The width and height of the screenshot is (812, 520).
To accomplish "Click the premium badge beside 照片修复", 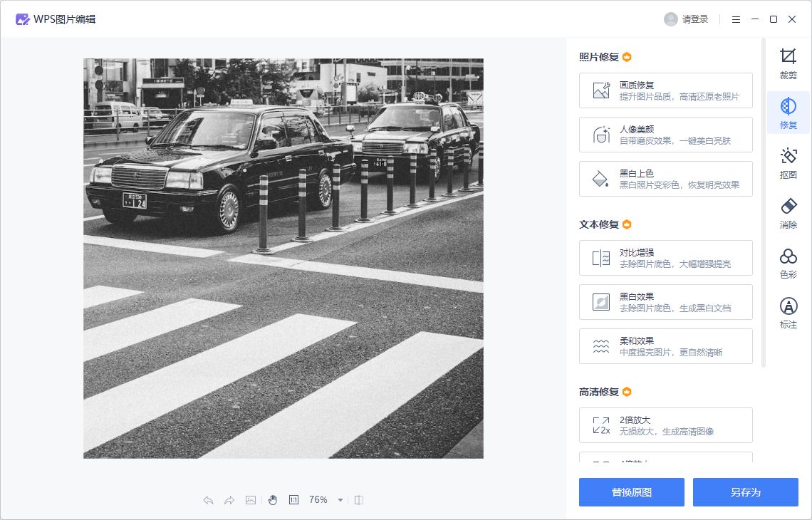I will [x=627, y=57].
